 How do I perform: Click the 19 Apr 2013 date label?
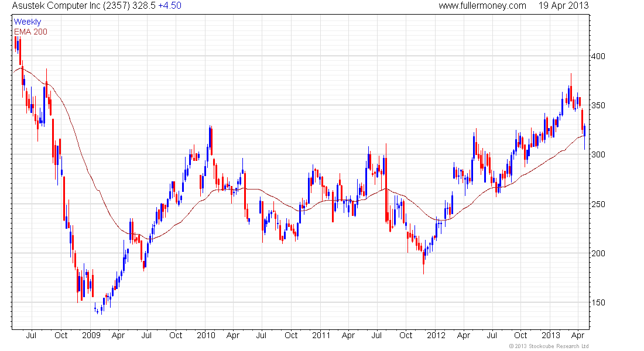(563, 6)
